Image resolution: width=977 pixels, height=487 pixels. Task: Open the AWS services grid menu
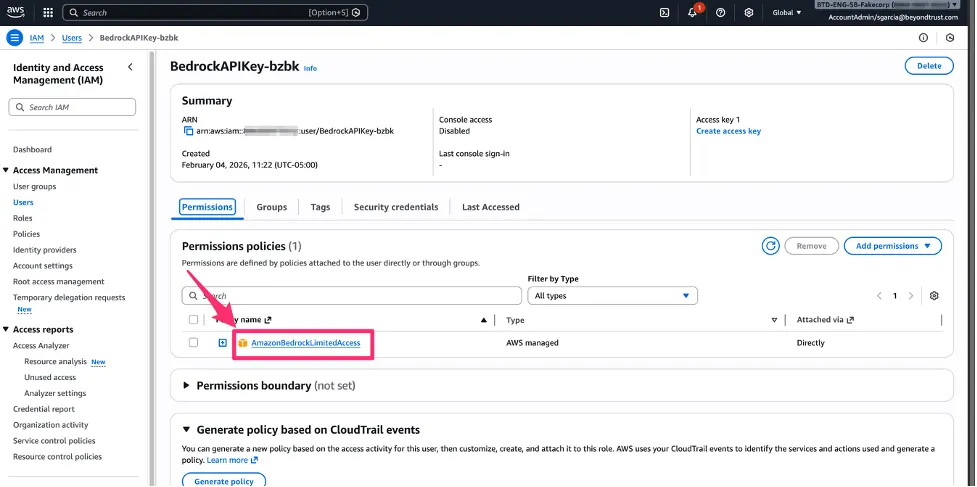[x=48, y=12]
